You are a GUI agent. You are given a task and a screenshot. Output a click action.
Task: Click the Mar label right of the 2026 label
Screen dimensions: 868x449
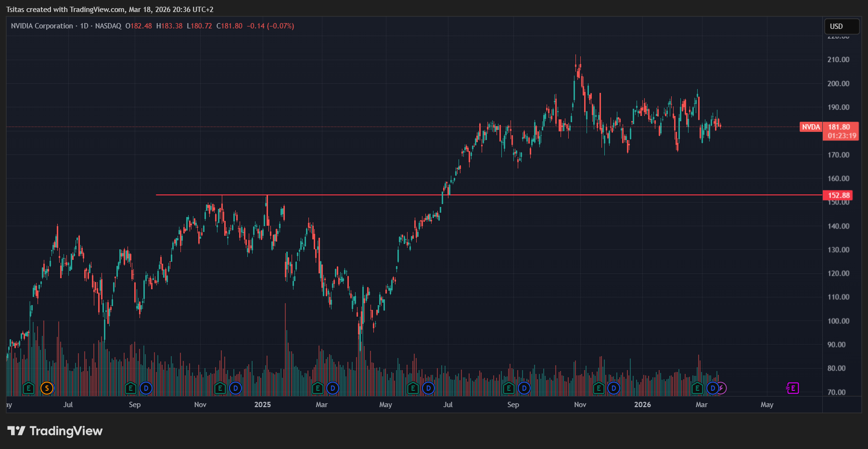pos(702,405)
